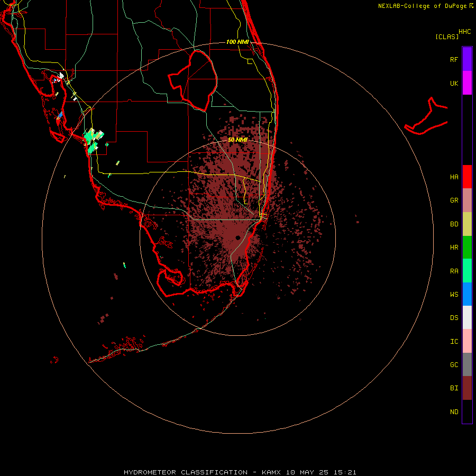This screenshot has width=476, height=476.
Task: Click the "NEXLAB-College of DuPage" credit text
Action: 422,6
